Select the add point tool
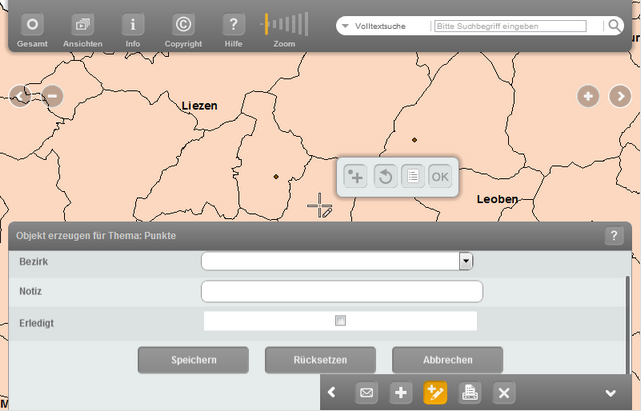 pos(355,176)
